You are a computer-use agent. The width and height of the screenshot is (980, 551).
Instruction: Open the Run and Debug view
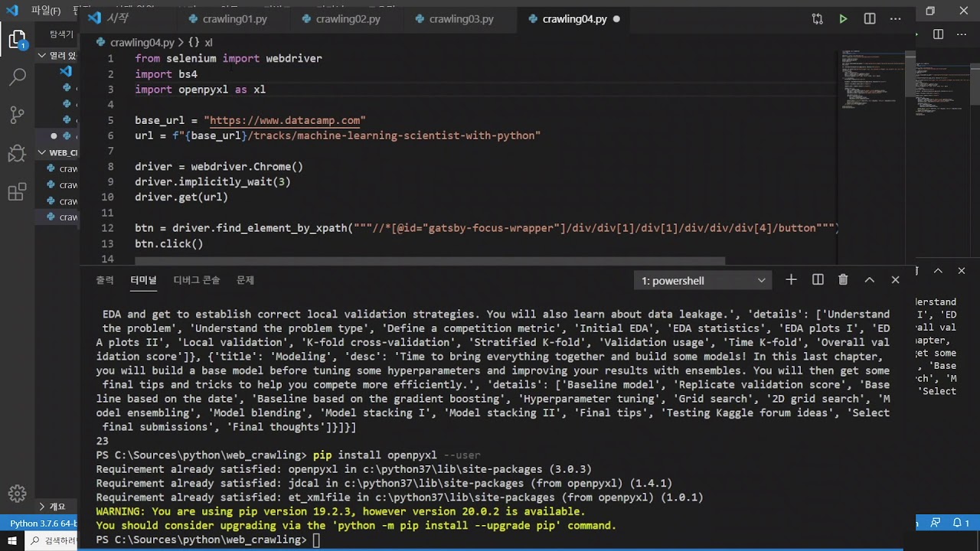(17, 154)
